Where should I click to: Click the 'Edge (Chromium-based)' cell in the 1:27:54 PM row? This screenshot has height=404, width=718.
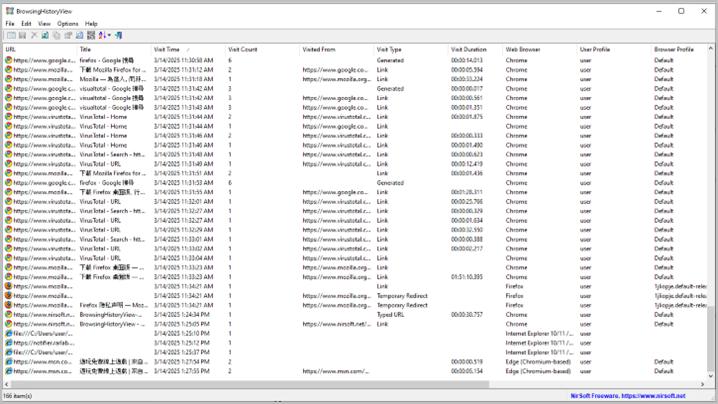[x=538, y=361]
